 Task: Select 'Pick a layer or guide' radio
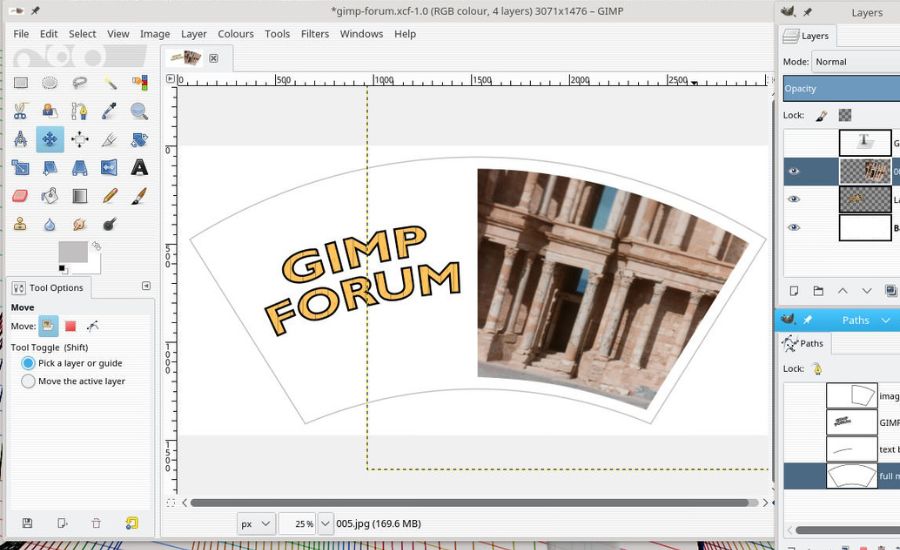point(28,363)
